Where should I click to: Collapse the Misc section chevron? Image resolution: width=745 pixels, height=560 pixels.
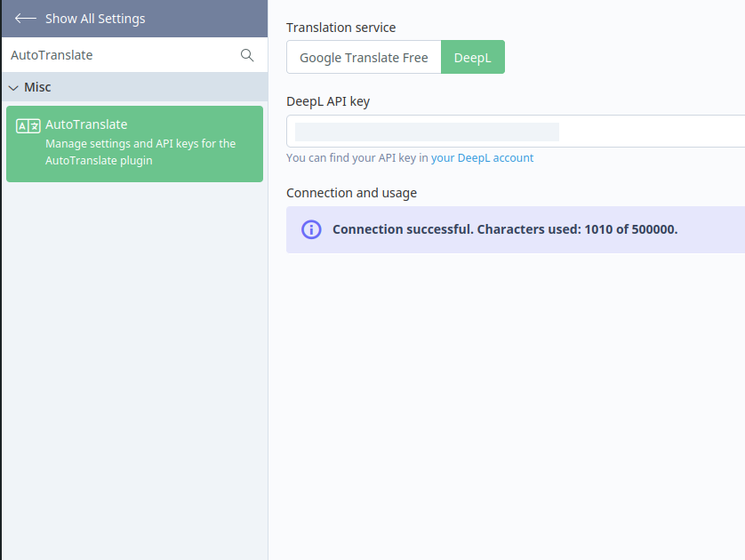coord(13,88)
